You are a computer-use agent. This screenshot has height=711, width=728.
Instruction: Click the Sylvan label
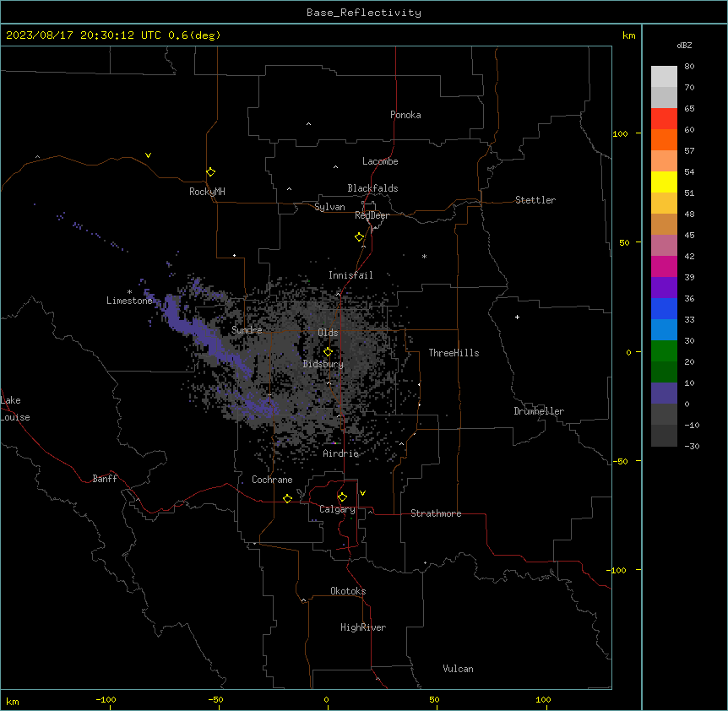329,207
